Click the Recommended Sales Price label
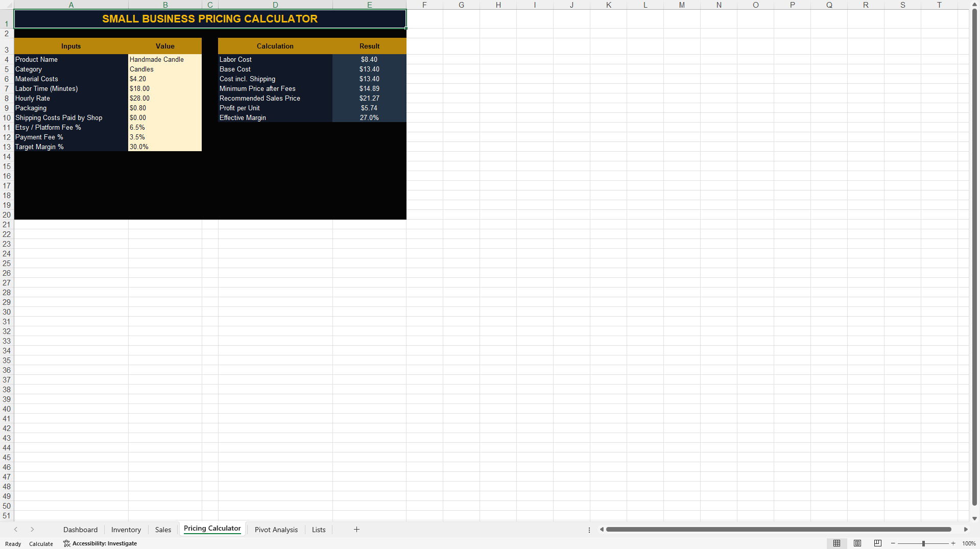The width and height of the screenshot is (980, 549). coord(259,98)
